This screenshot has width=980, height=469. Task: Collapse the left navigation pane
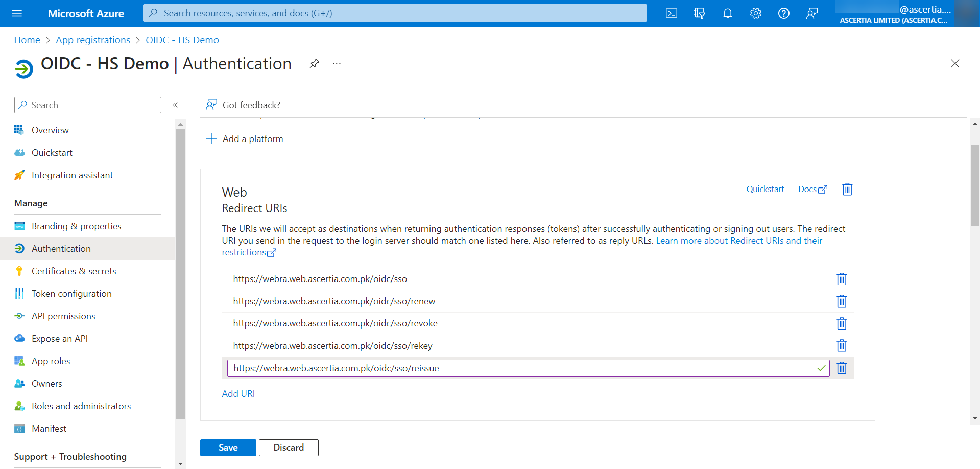click(175, 105)
